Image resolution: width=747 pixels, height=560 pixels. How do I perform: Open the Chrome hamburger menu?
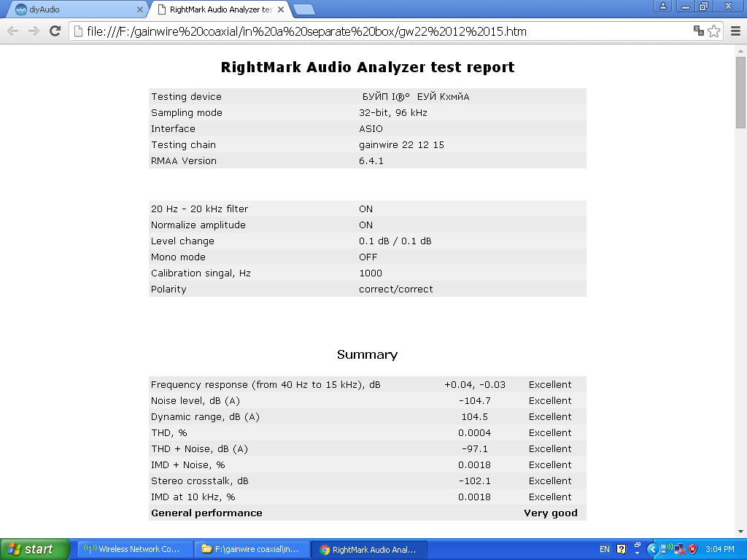[x=735, y=31]
